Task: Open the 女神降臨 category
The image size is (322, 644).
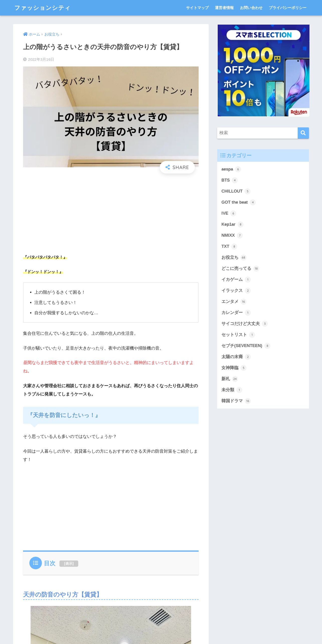Action: coord(230,368)
